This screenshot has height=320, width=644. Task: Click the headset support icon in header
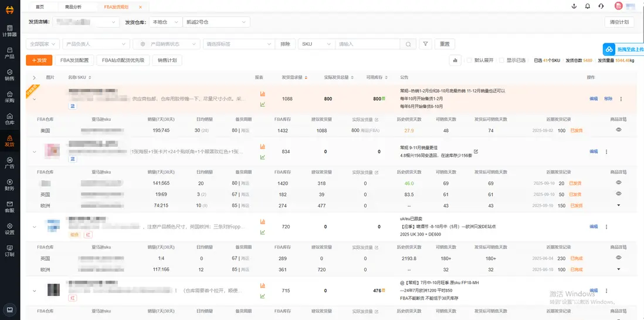click(601, 6)
